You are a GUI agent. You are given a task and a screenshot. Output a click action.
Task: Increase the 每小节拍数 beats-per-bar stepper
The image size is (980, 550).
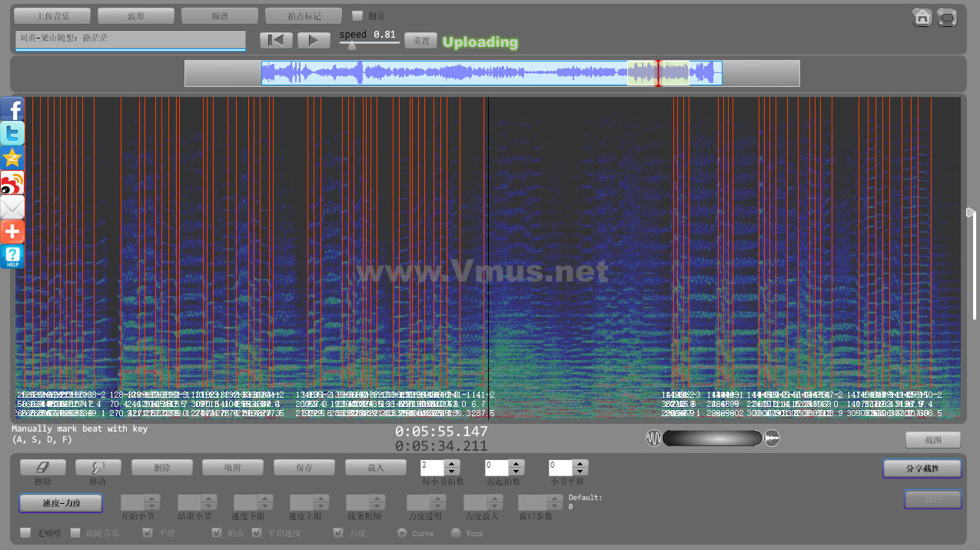point(452,463)
